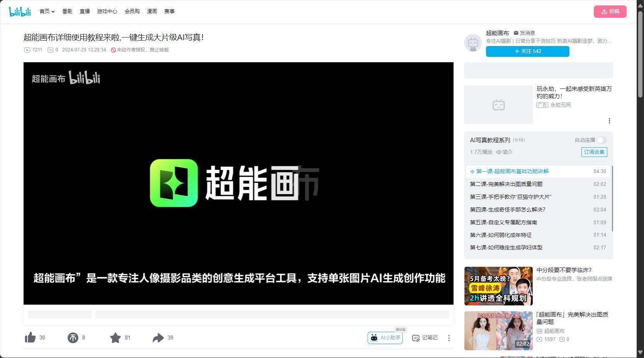Give a coin with the coin icon
This screenshot has width=644, height=358.
(73, 338)
